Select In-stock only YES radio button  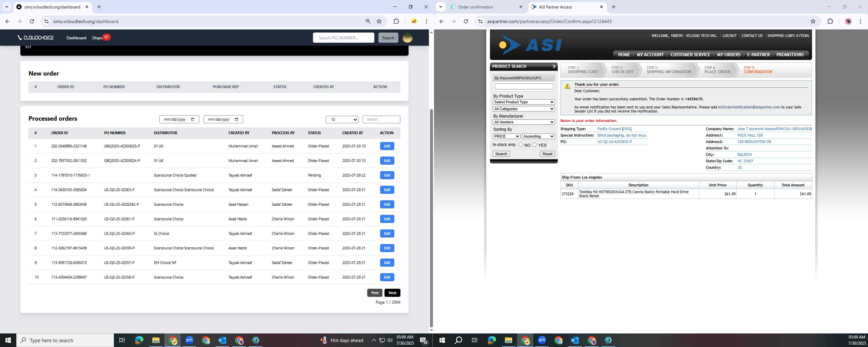click(x=535, y=145)
